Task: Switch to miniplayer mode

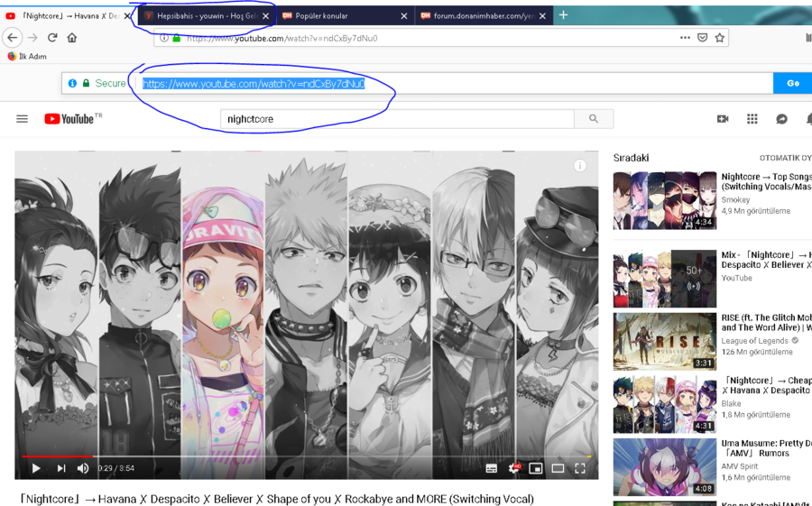Action: (x=535, y=469)
